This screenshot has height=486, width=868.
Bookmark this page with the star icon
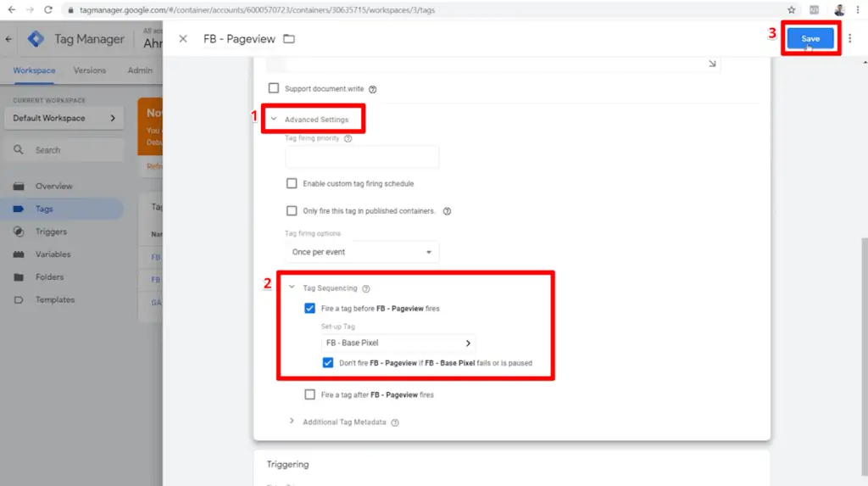pyautogui.click(x=792, y=9)
